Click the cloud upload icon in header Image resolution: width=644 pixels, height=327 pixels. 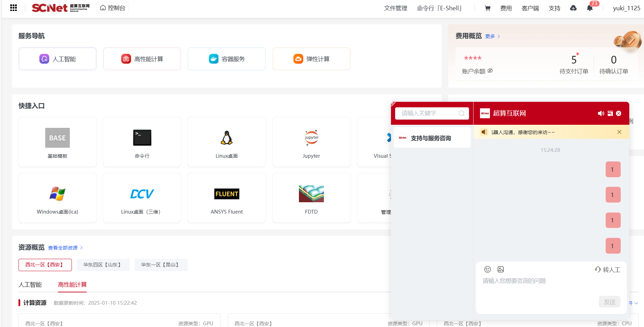point(573,8)
